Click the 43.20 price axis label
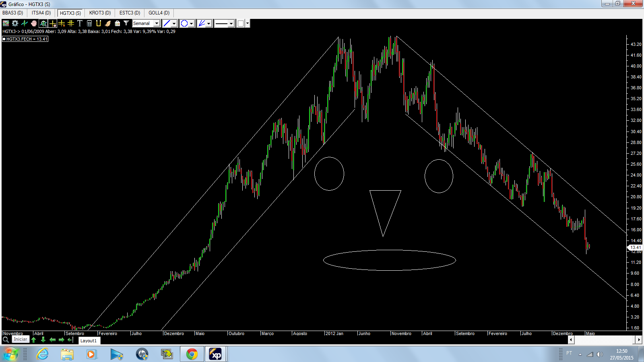The height and width of the screenshot is (362, 644). point(636,44)
